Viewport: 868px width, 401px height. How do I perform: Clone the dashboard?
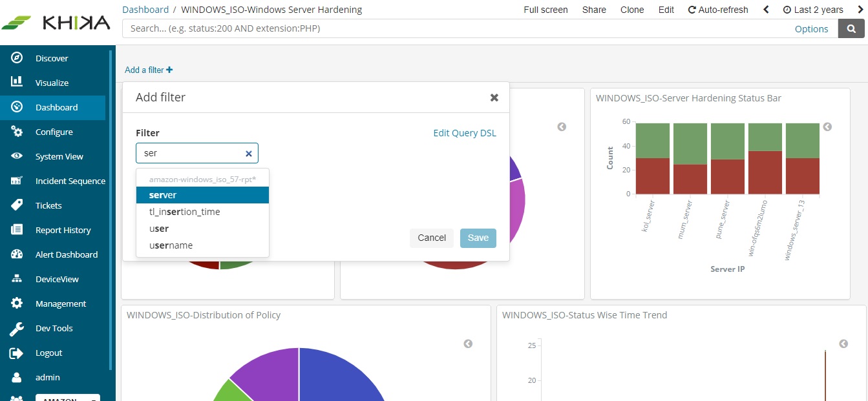coord(632,10)
